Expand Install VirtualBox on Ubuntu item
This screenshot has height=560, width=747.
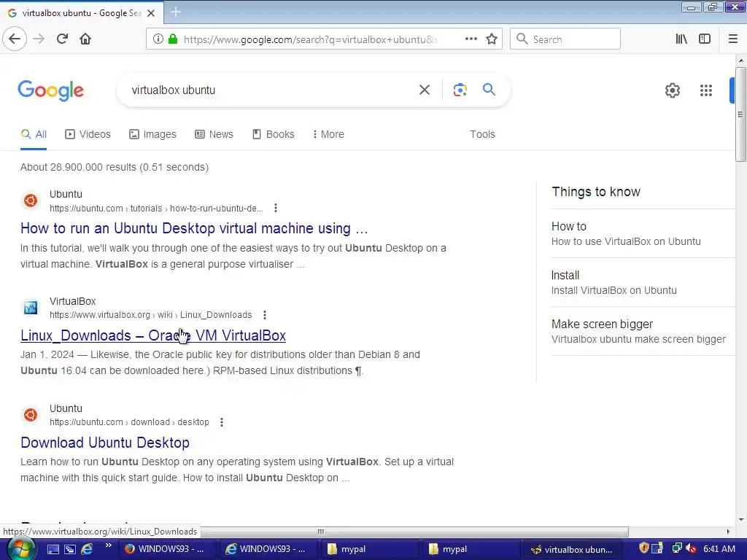(x=642, y=282)
